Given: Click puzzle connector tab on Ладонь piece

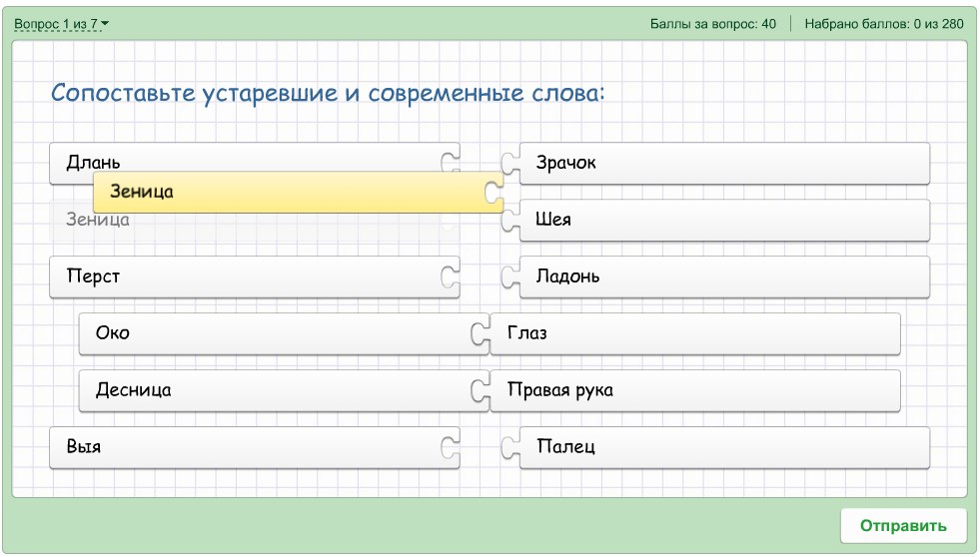Looking at the screenshot, I should point(510,277).
